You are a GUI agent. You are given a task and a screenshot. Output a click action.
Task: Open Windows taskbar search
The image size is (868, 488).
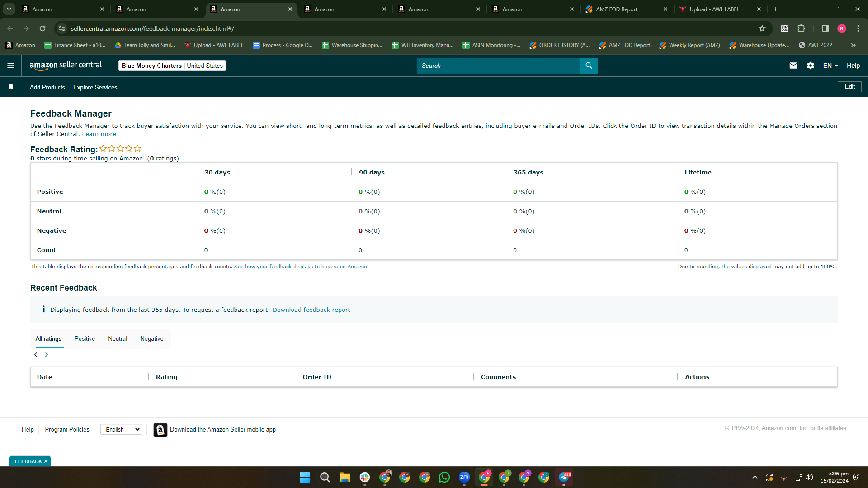point(325,477)
